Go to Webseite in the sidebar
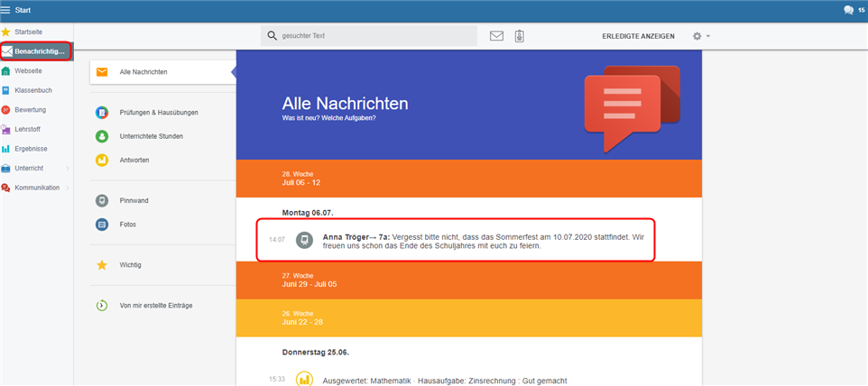The width and height of the screenshot is (868, 386). 28,70
